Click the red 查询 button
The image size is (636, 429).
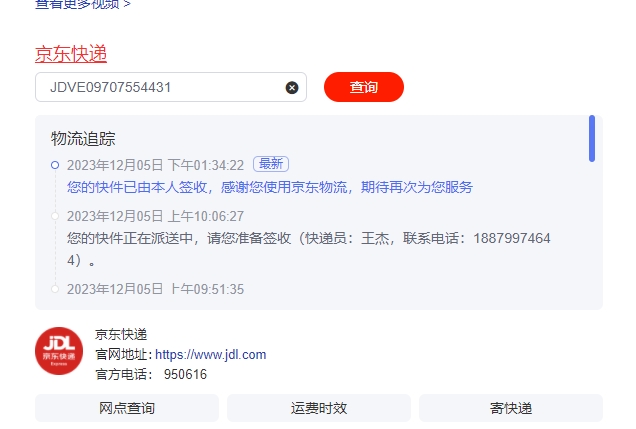point(364,87)
